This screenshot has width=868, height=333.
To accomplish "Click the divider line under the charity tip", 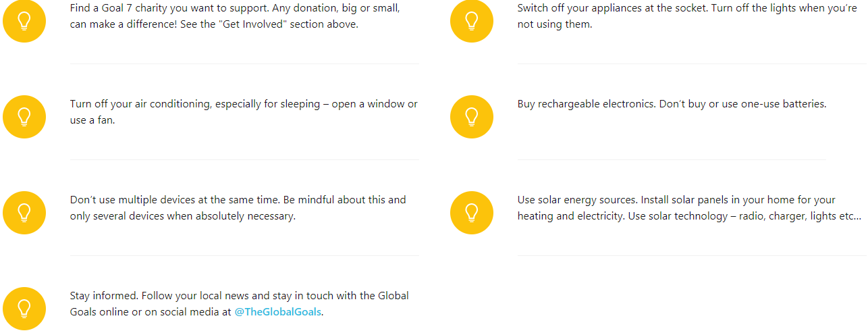I will 244,63.
